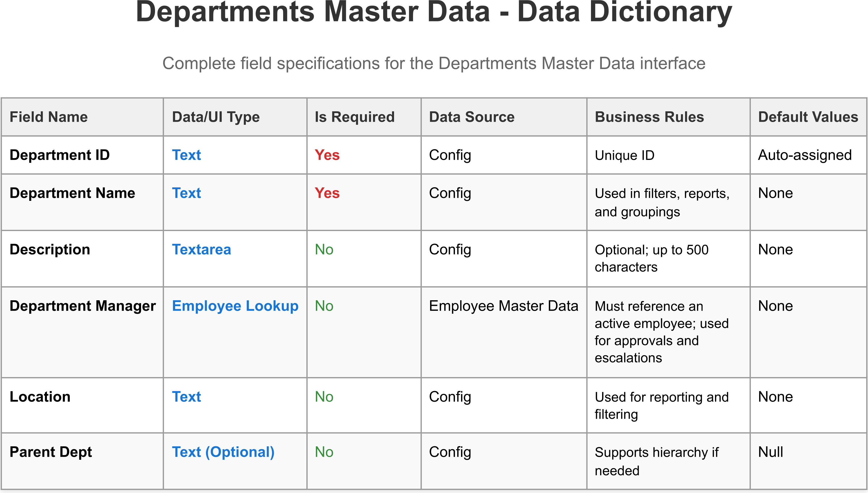Select the Is Required column header
This screenshot has height=493, width=868.
(x=354, y=117)
